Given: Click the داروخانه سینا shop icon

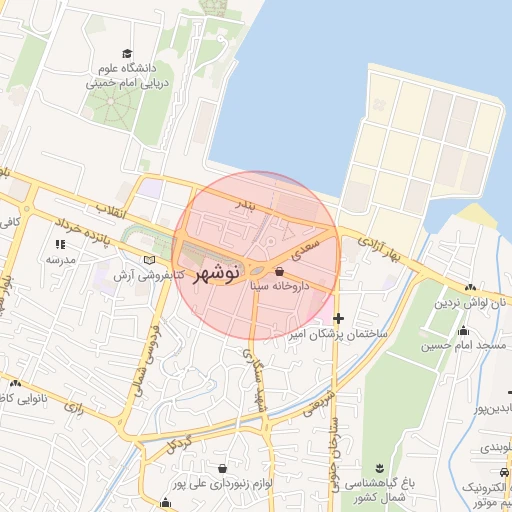Looking at the screenshot, I should [x=279, y=272].
